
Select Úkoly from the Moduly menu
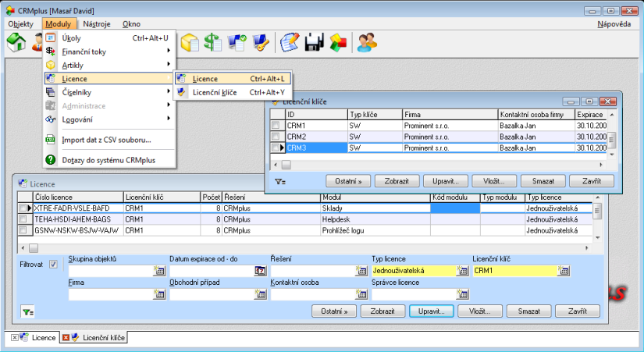click(x=110, y=37)
